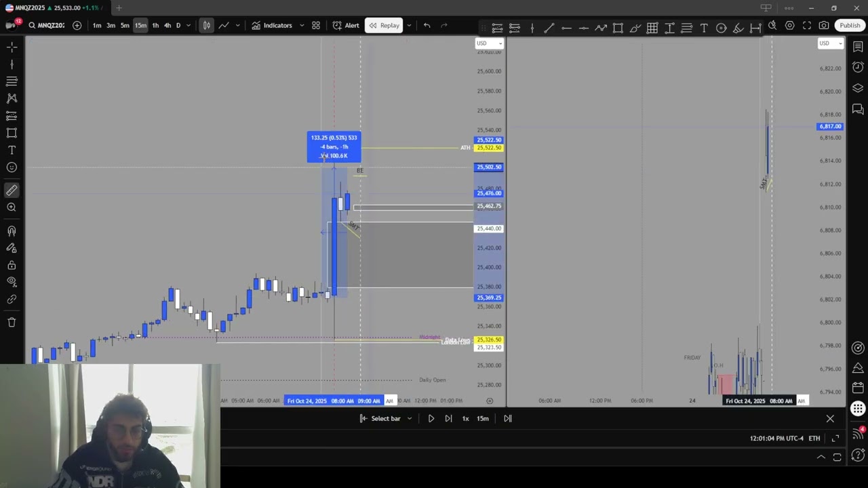
Task: Play the bar replay
Action: coord(431,418)
